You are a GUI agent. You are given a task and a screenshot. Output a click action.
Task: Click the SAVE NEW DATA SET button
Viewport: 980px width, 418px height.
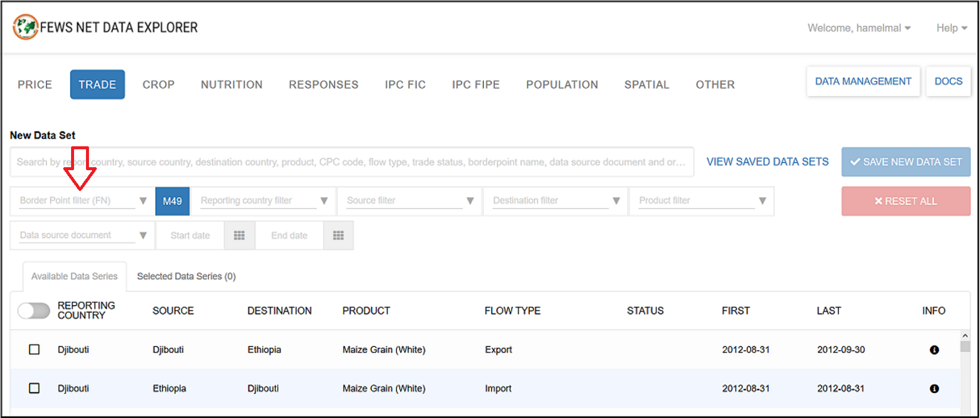[905, 162]
